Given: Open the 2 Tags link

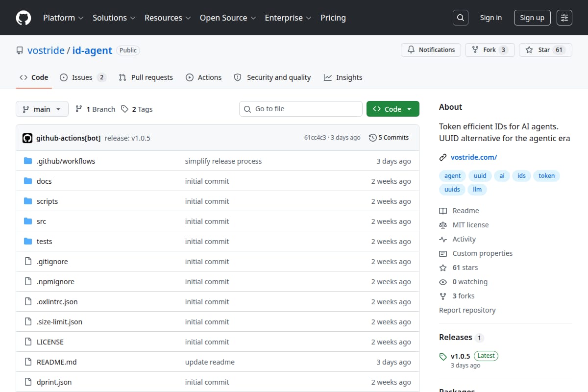Looking at the screenshot, I should (x=137, y=109).
